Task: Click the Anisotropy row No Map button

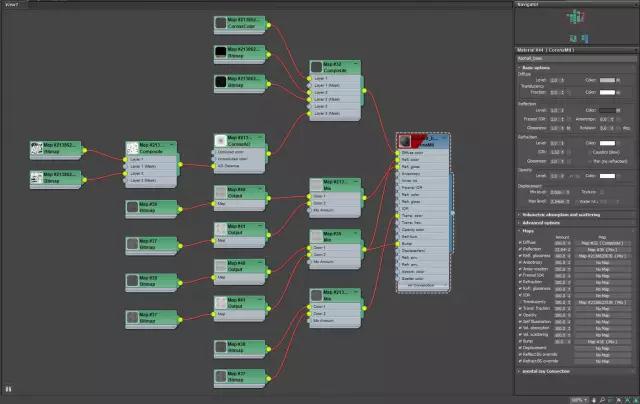Action: tap(602, 262)
